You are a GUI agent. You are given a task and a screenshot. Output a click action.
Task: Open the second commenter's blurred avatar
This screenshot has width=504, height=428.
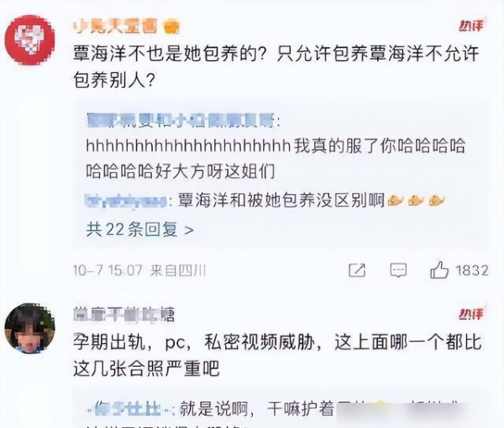29,328
